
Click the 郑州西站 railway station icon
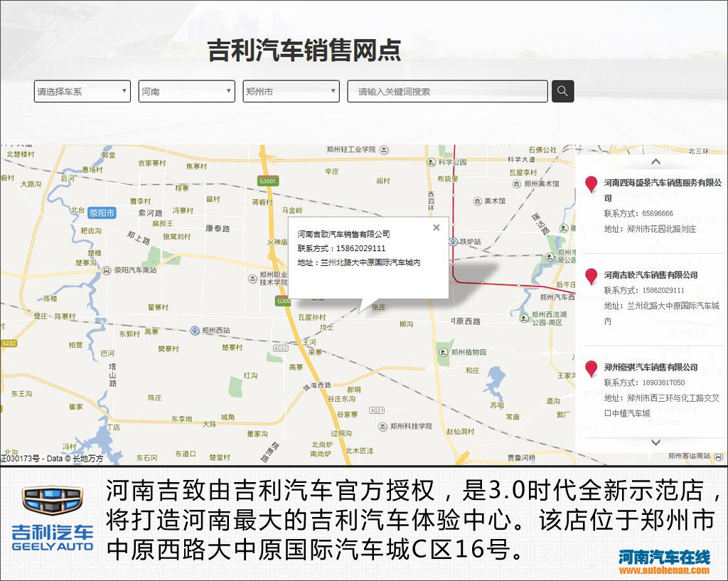click(x=195, y=331)
